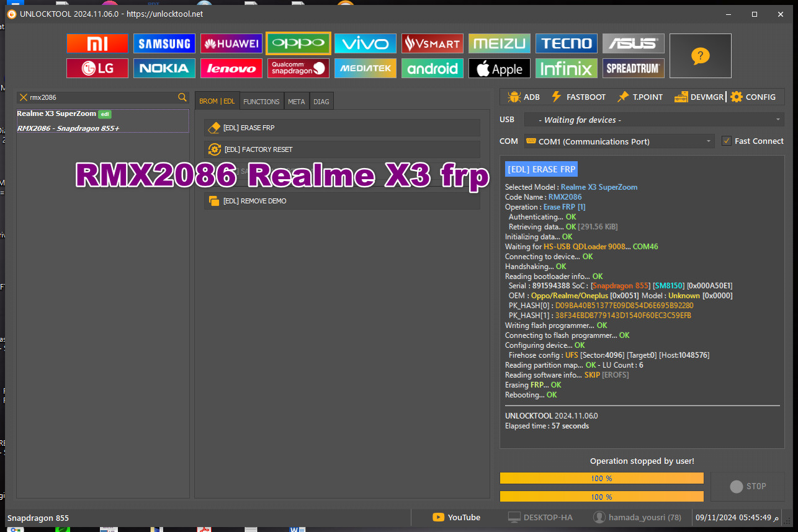Viewport: 798px width, 532px height.
Task: Open the ADB tool
Action: [x=524, y=97]
